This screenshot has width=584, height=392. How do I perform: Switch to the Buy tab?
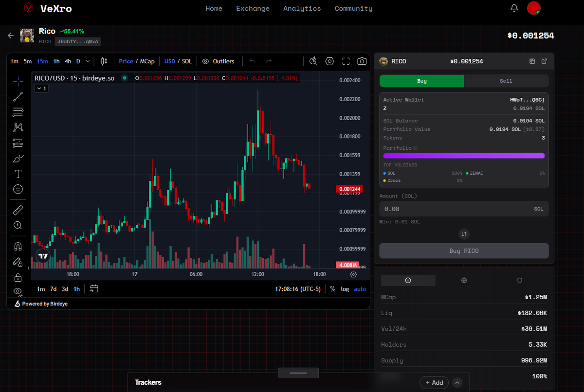422,81
